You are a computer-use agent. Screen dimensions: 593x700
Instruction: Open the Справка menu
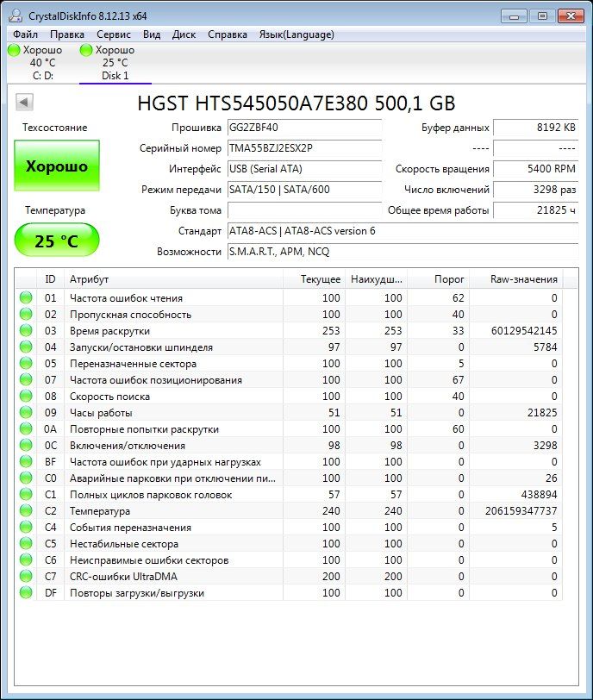click(228, 34)
